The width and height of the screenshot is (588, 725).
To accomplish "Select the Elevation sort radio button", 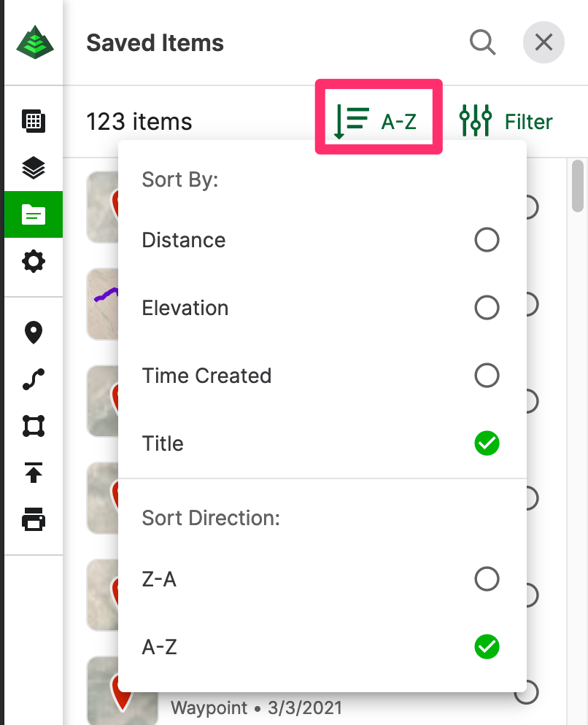I will tap(487, 308).
